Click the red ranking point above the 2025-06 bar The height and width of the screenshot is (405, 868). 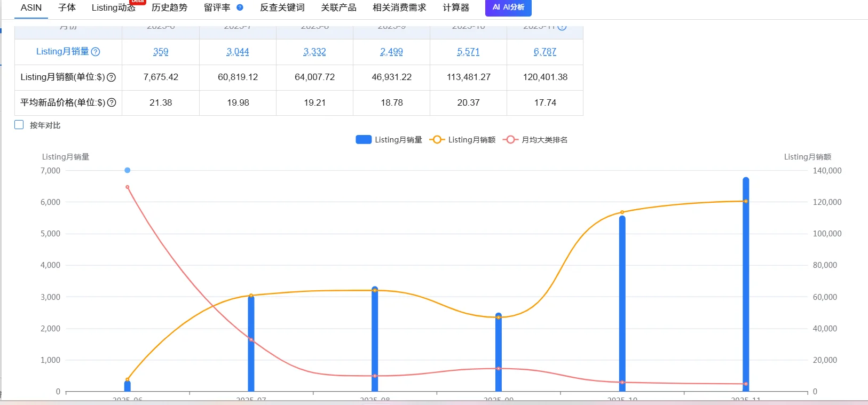(128, 187)
